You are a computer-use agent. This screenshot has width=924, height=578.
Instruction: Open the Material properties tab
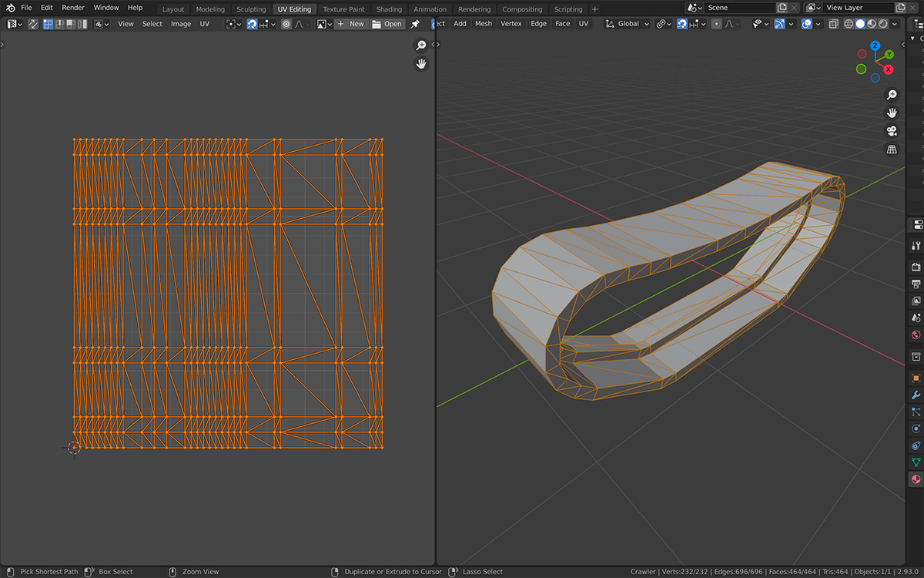[x=916, y=479]
